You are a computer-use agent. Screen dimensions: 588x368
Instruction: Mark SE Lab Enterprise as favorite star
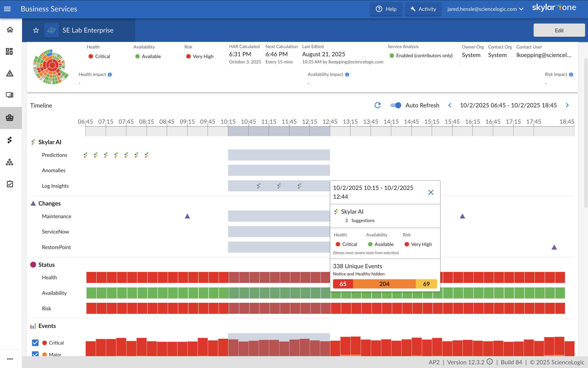(x=36, y=30)
